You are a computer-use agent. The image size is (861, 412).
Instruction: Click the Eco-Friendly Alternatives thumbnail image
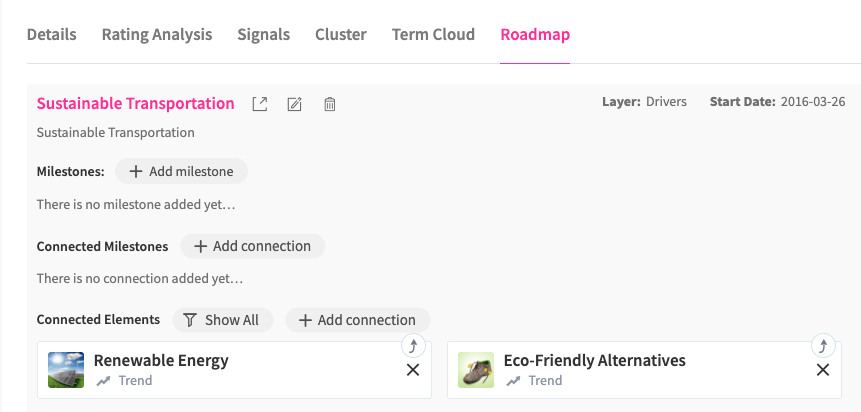click(x=476, y=370)
